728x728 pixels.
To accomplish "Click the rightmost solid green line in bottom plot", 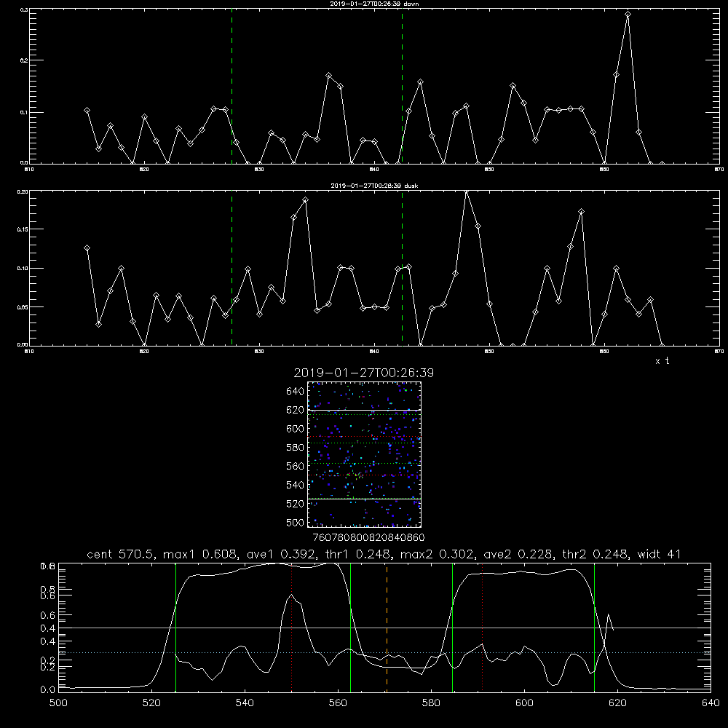I will tap(594, 627).
